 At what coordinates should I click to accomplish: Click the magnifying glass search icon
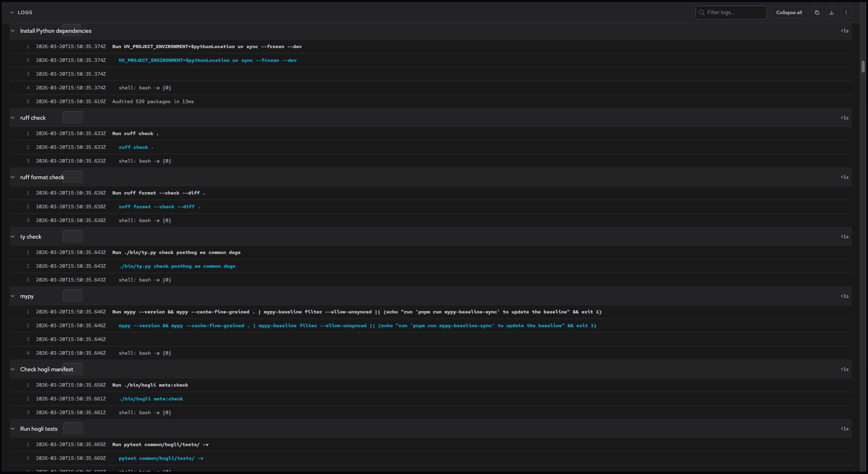coord(701,12)
